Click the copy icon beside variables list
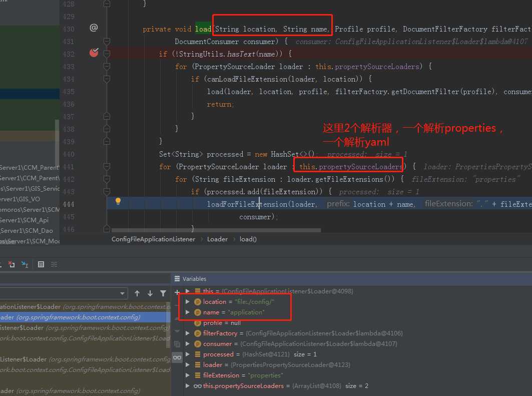Viewport: 532px width, 396px height. [x=177, y=344]
